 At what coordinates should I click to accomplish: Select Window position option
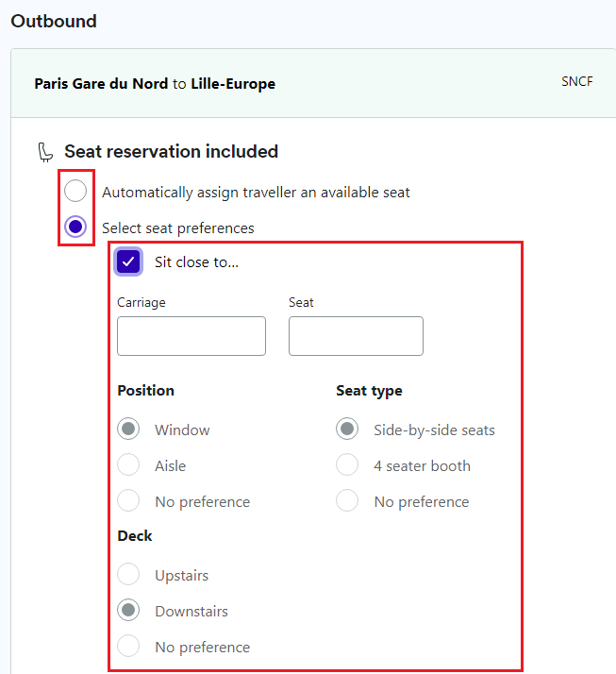pos(128,429)
